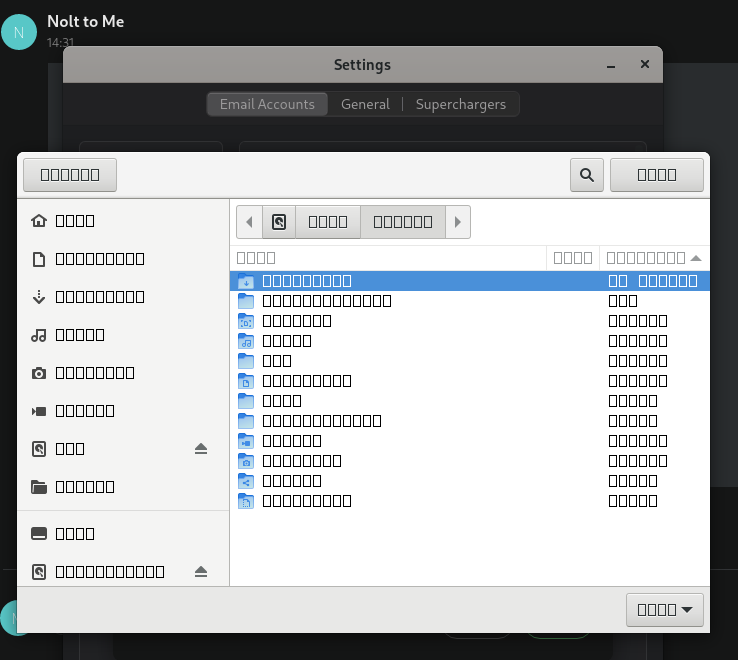Click the path bar back arrow
The height and width of the screenshot is (660, 738).
click(249, 222)
